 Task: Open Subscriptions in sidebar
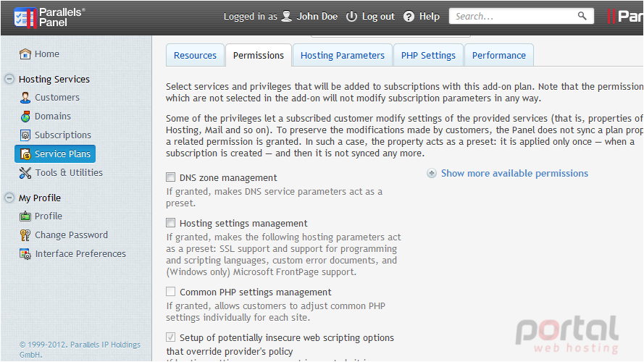coord(63,135)
